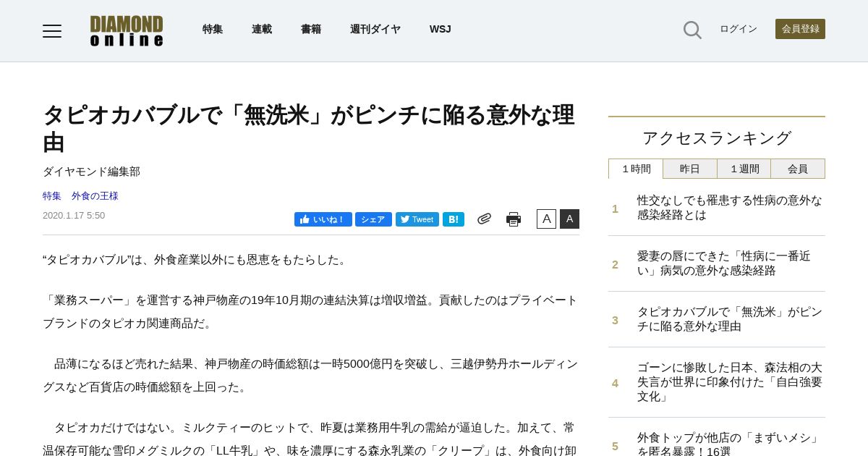Print the article with printer icon
Image resolution: width=868 pixels, height=456 pixels.
(514, 219)
